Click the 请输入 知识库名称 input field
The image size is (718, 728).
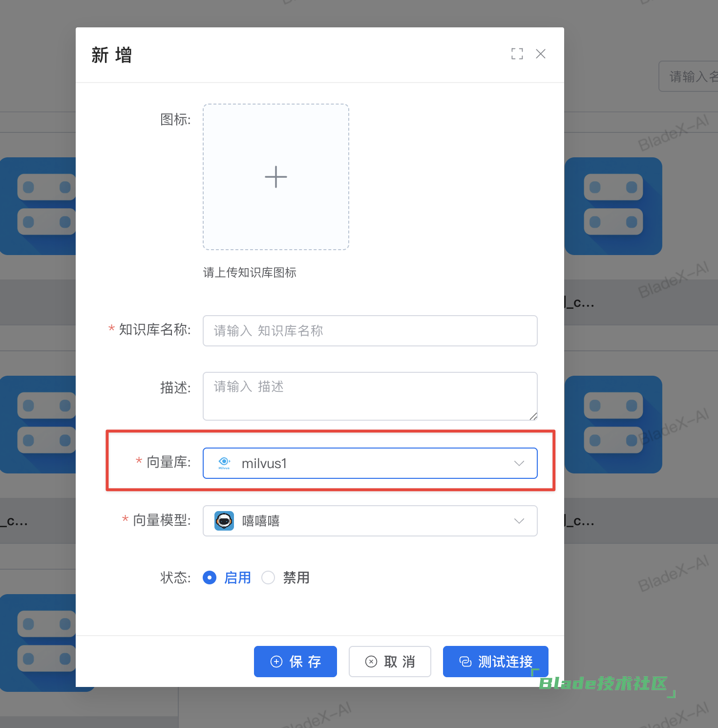click(370, 331)
